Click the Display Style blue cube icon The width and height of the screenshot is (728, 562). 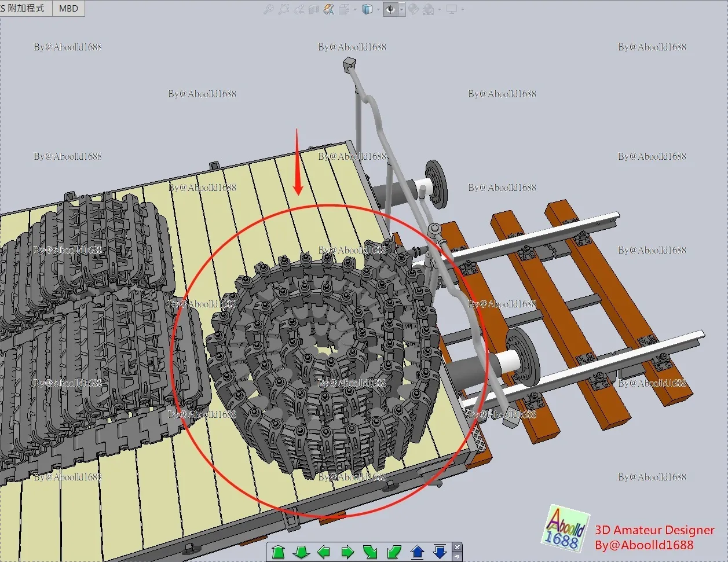(x=367, y=9)
